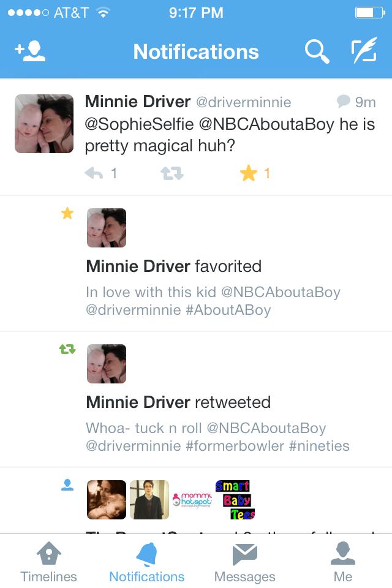Screen dimensions: 392x588
Task: Tap the add contact icon
Action: point(30,52)
